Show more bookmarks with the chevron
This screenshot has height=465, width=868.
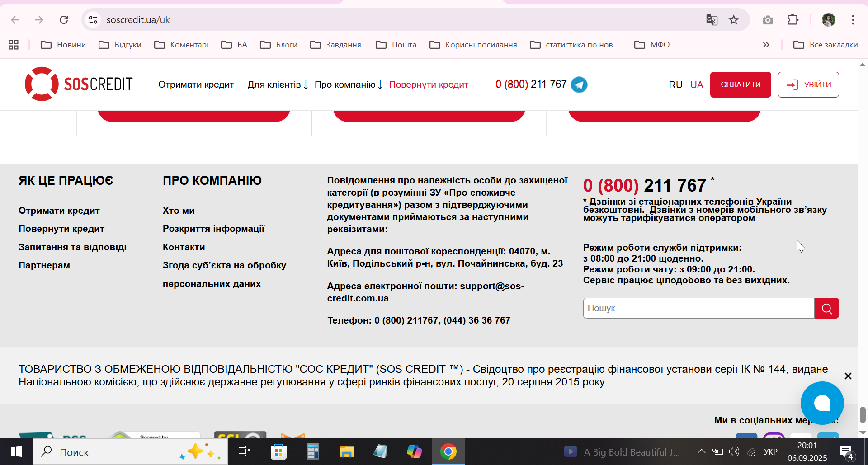[766, 45]
